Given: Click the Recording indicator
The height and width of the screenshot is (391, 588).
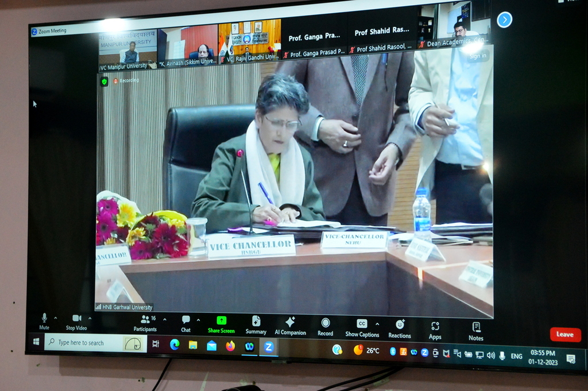Looking at the screenshot, I should pos(126,80).
